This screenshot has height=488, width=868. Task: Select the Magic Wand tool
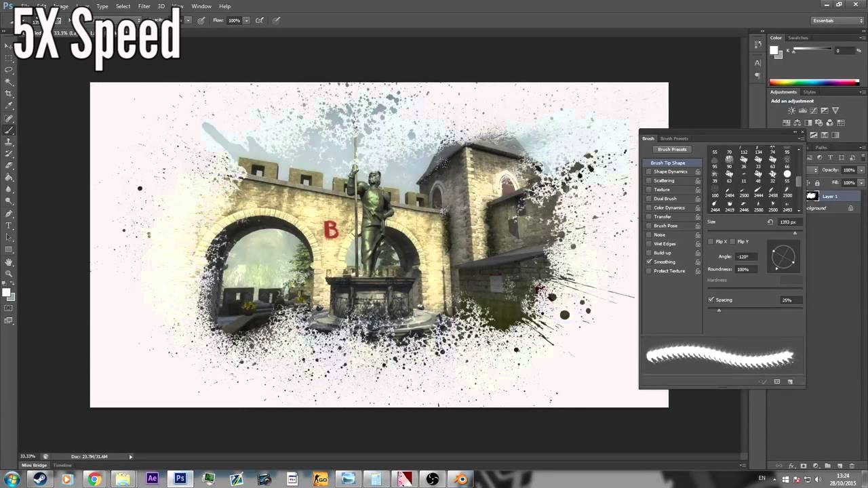pyautogui.click(x=9, y=82)
